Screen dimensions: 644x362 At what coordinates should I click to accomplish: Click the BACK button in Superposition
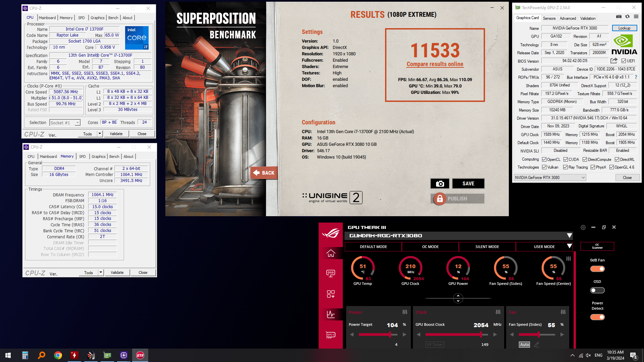pos(264,173)
